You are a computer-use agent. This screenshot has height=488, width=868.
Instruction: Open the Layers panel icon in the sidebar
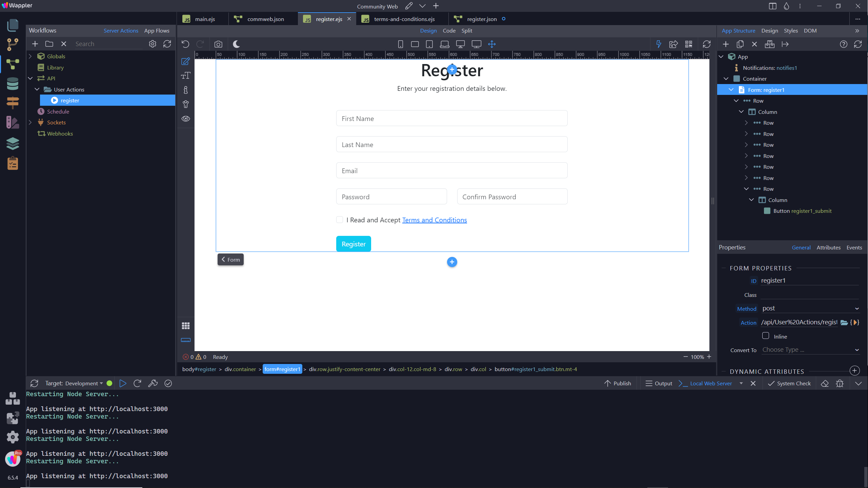click(13, 143)
